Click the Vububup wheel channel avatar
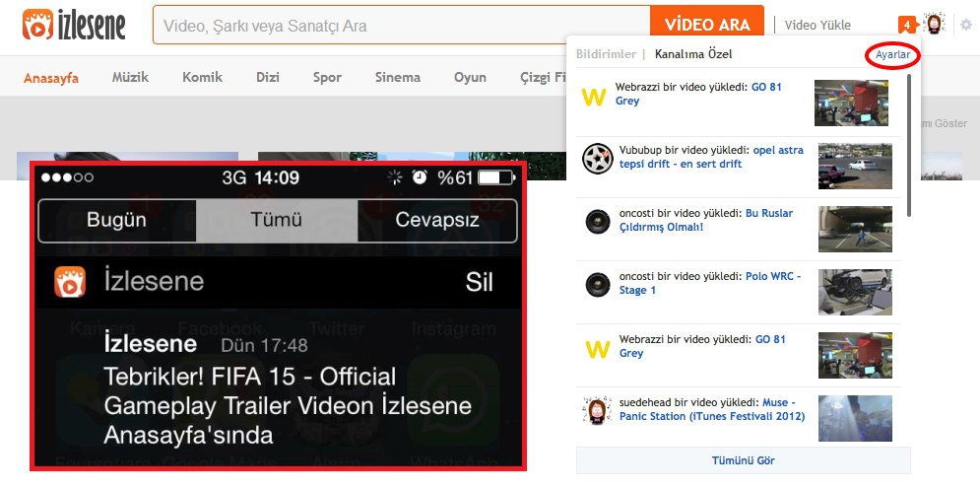This screenshot has width=980, height=489. (598, 159)
